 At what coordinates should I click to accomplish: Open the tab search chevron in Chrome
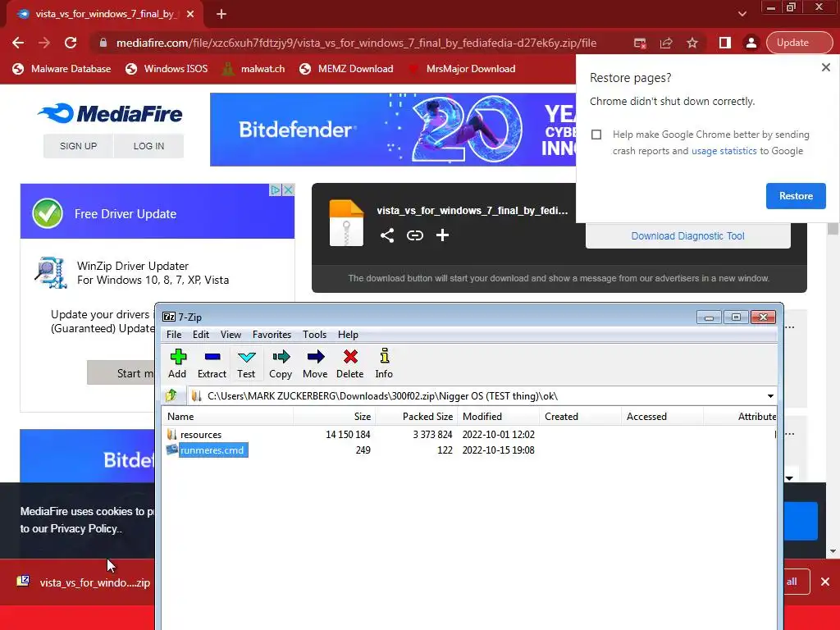tap(742, 14)
